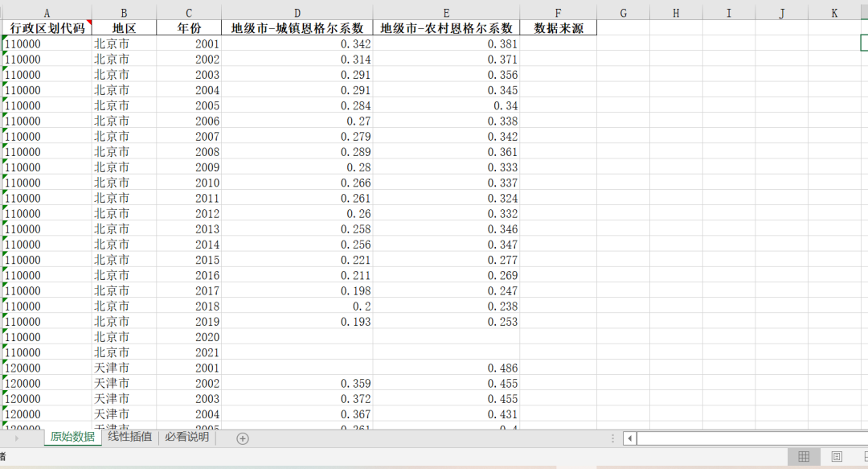This screenshot has height=469, width=868.
Task: Click horizontal scrollbar left arrow
Action: pos(629,438)
